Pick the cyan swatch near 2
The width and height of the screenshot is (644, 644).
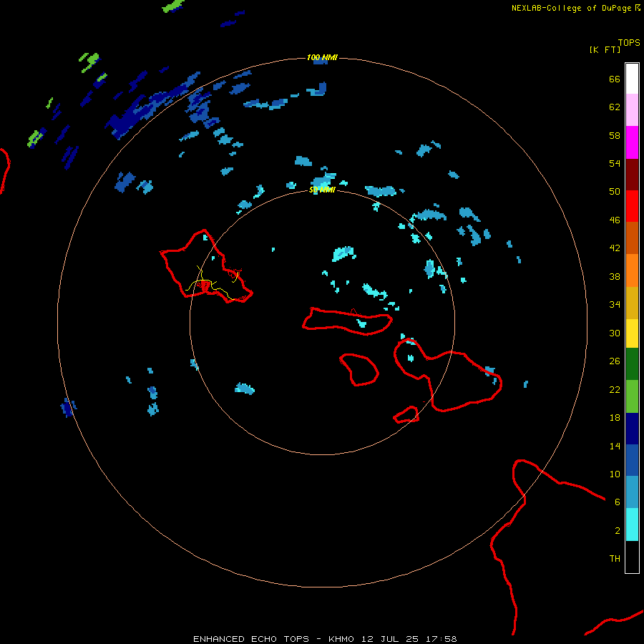pyautogui.click(x=632, y=525)
